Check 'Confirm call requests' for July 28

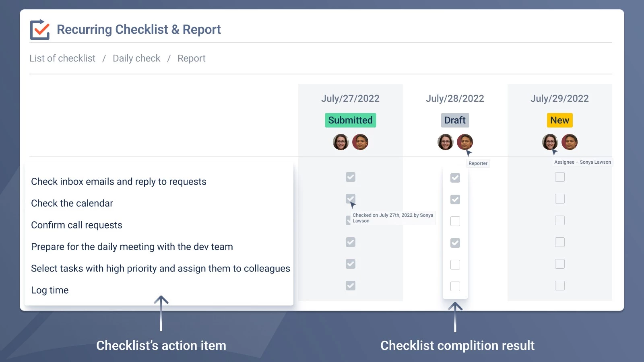pyautogui.click(x=455, y=221)
